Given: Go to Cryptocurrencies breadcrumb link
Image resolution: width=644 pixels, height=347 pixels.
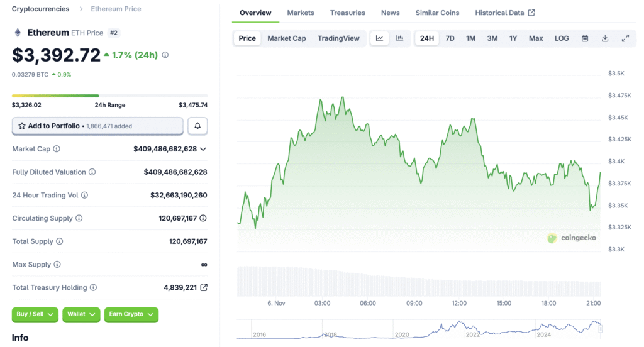Looking at the screenshot, I should pos(41,9).
